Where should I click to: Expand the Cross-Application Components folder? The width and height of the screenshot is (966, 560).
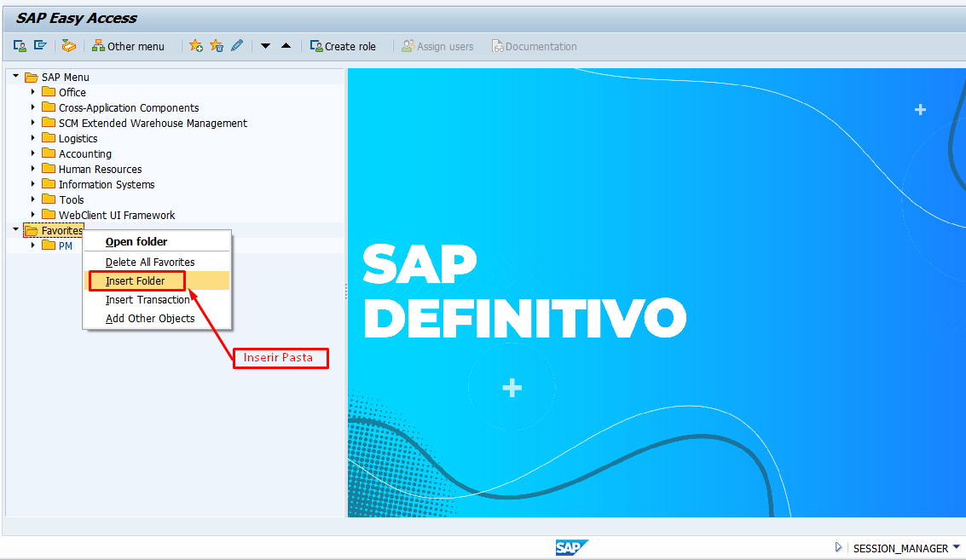[32, 107]
